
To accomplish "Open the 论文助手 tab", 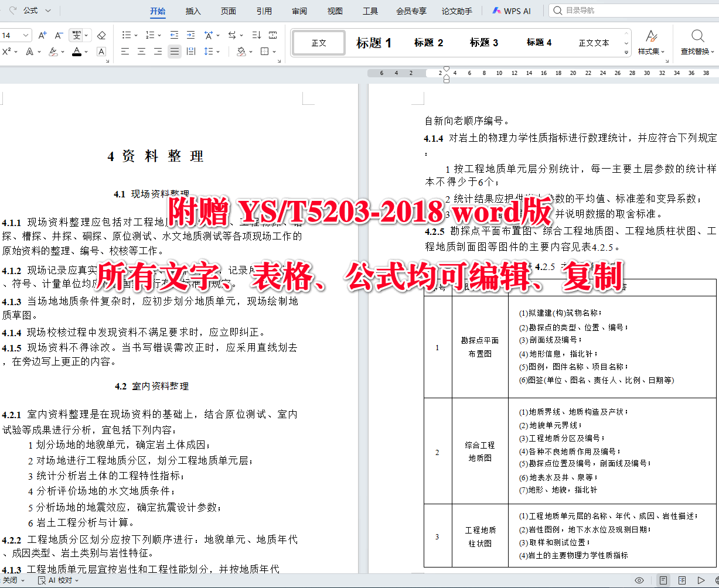I will coord(457,11).
